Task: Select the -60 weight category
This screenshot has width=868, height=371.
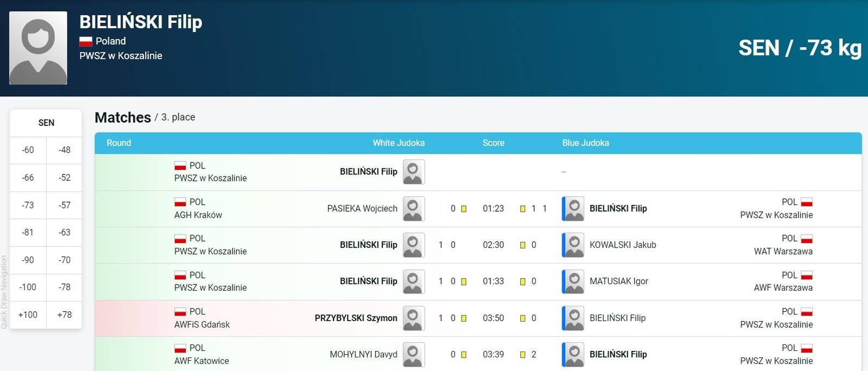Action: [x=28, y=150]
